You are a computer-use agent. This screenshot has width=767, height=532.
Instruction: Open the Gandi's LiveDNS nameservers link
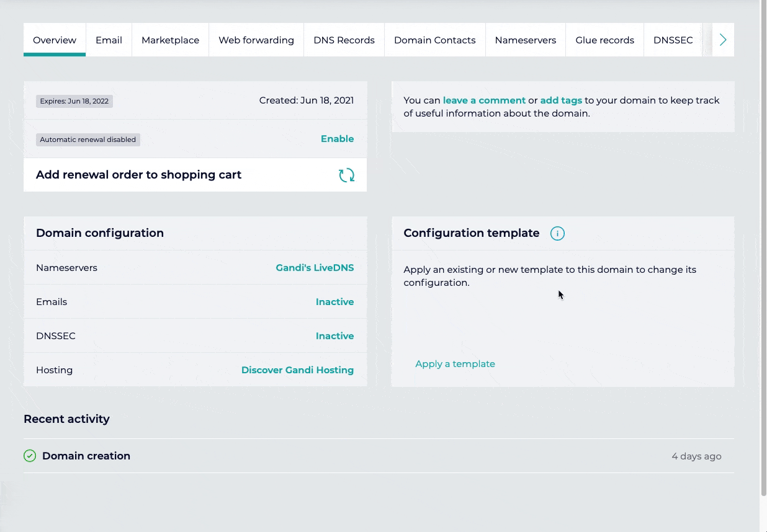coord(315,268)
